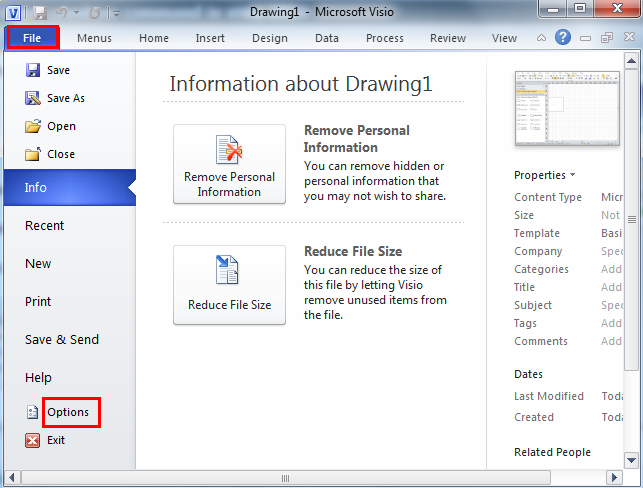Image resolution: width=643 pixels, height=488 pixels.
Task: Minimize the Microsoft Visio window
Action: [553, 9]
